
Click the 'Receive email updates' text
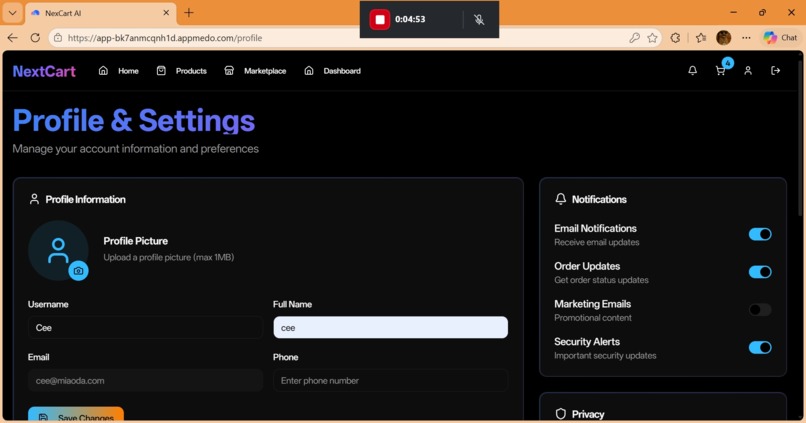pyautogui.click(x=597, y=242)
